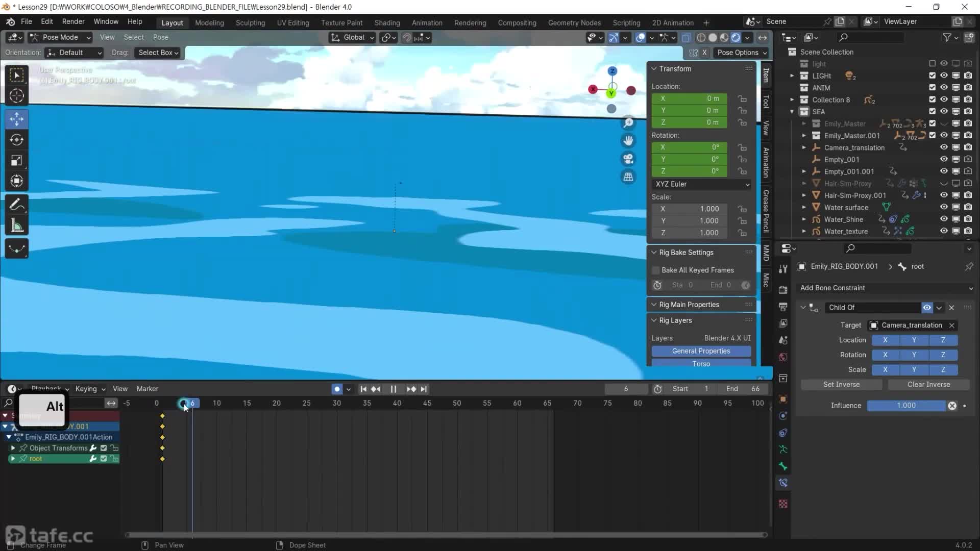Switch to orthographic grid view icon
The image size is (980, 551).
[x=628, y=177]
